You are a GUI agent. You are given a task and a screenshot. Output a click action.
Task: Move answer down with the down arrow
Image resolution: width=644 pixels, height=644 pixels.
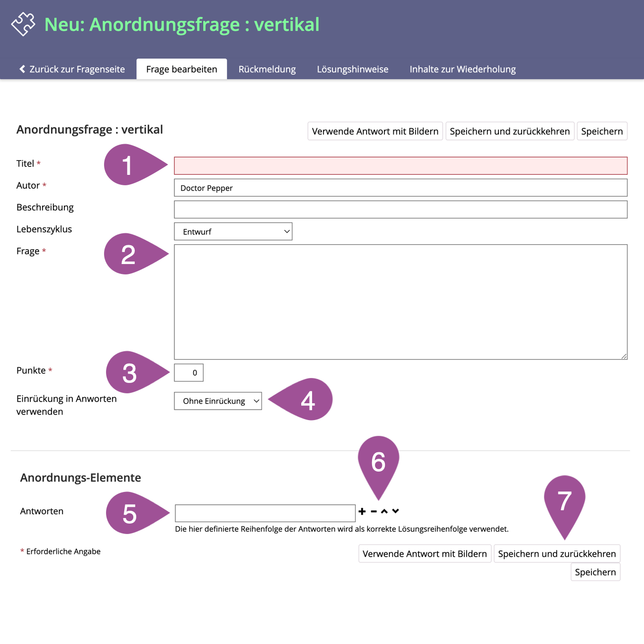pyautogui.click(x=395, y=511)
